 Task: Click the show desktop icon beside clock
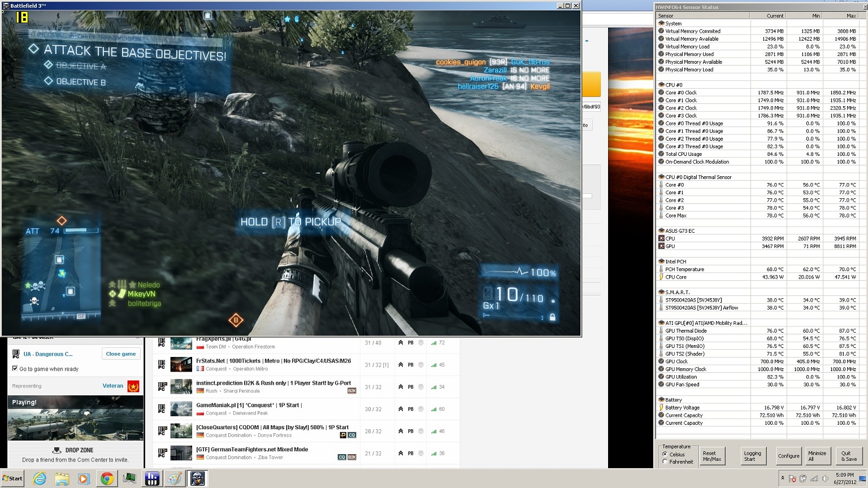pos(862,478)
